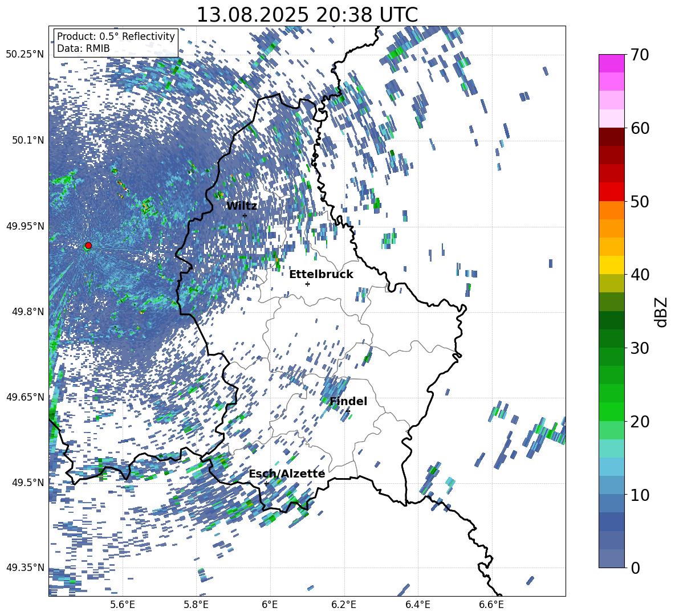Click the colorbar tick value 0
The height and width of the screenshot is (616, 675).
[635, 568]
